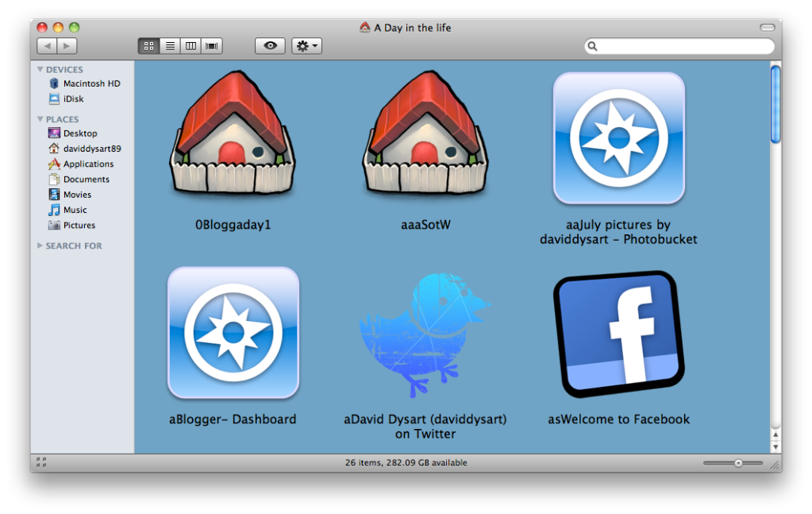Click the vertical scrollbar thumb
This screenshot has width=812, height=514.
(775, 103)
